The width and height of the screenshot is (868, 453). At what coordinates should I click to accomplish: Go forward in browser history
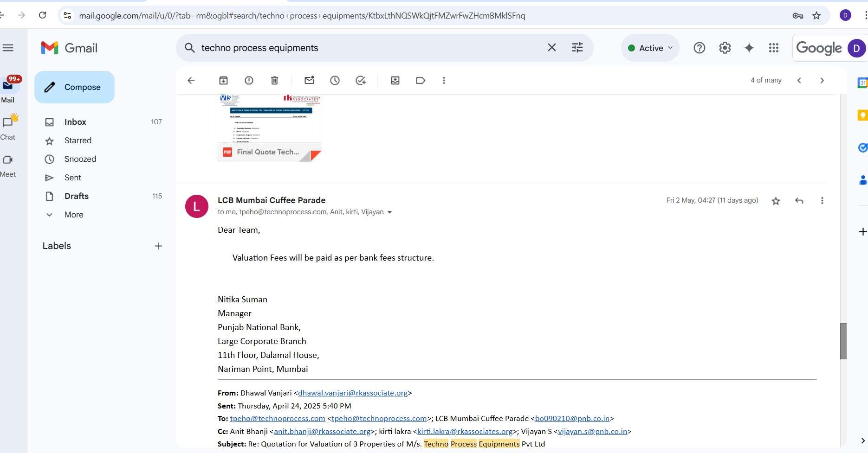click(21, 15)
